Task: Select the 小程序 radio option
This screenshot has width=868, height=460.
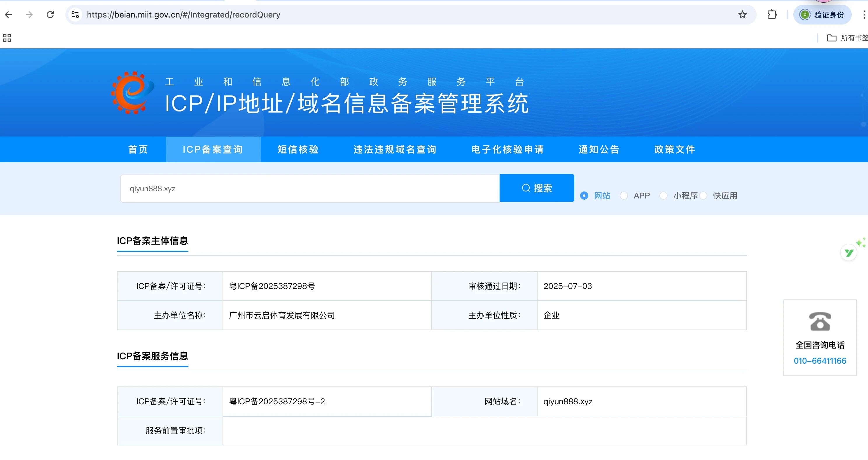Action: [664, 196]
